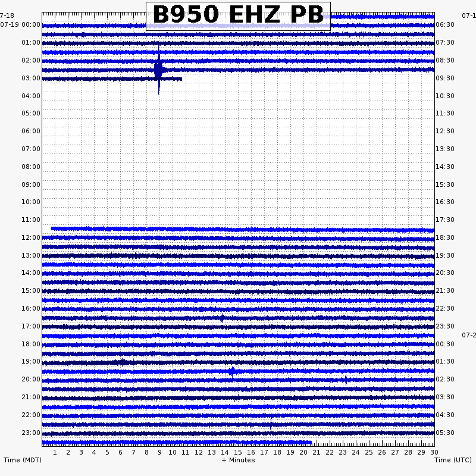Screen dimensions: 476x476
Task: Click the + Minutes axis label
Action: 238,460
